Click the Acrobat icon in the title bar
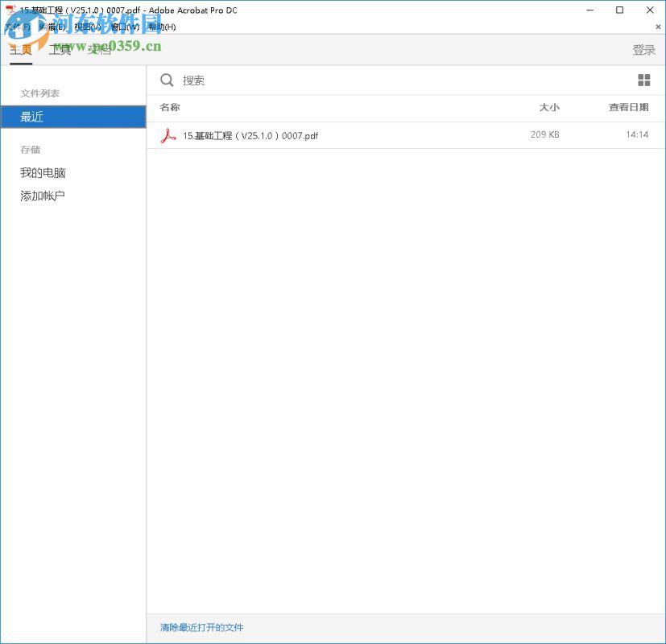Image resolution: width=666 pixels, height=644 pixels. point(9,10)
